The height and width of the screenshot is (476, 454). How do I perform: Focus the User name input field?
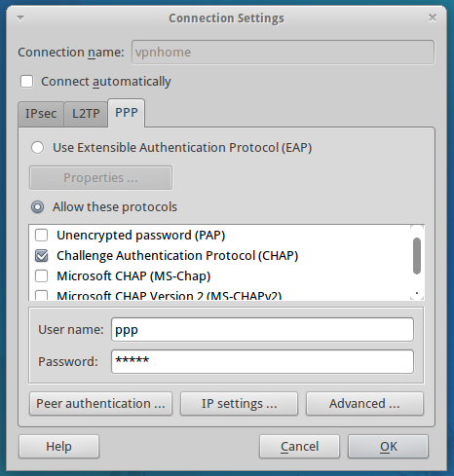pyautogui.click(x=262, y=330)
